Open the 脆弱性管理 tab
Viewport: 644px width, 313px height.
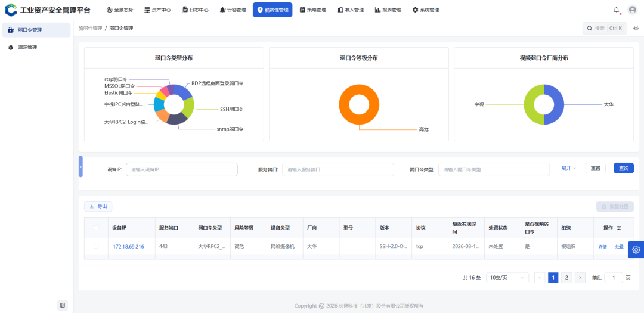pos(273,10)
